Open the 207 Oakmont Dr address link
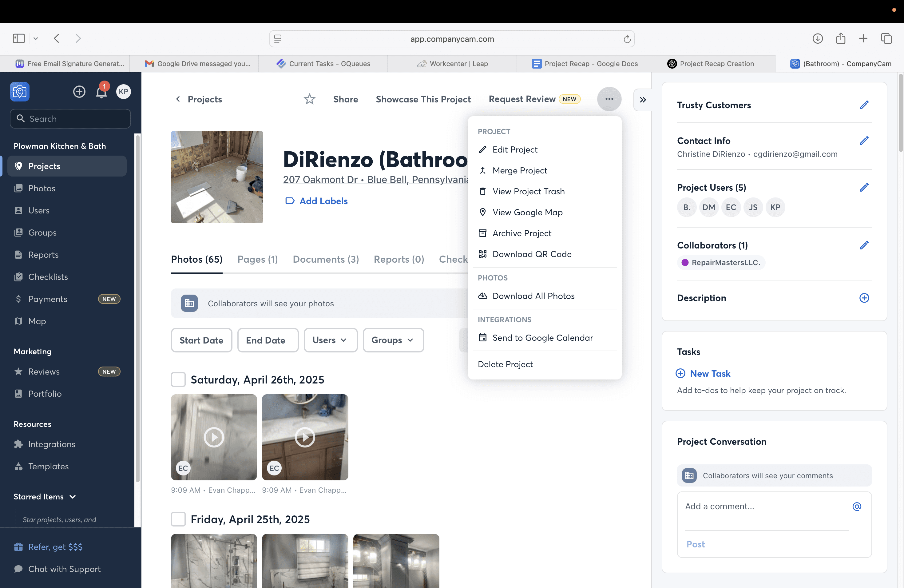 tap(375, 179)
